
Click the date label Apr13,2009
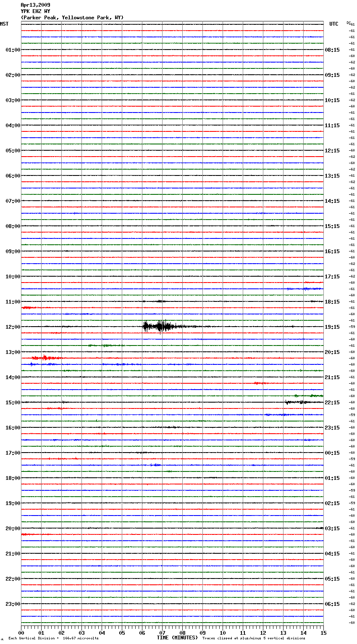click(35, 5)
